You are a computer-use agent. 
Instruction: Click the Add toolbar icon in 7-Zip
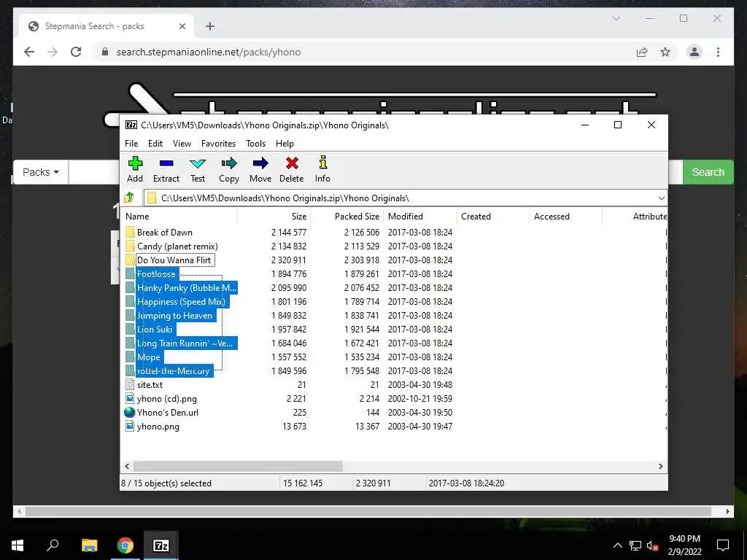tap(135, 169)
